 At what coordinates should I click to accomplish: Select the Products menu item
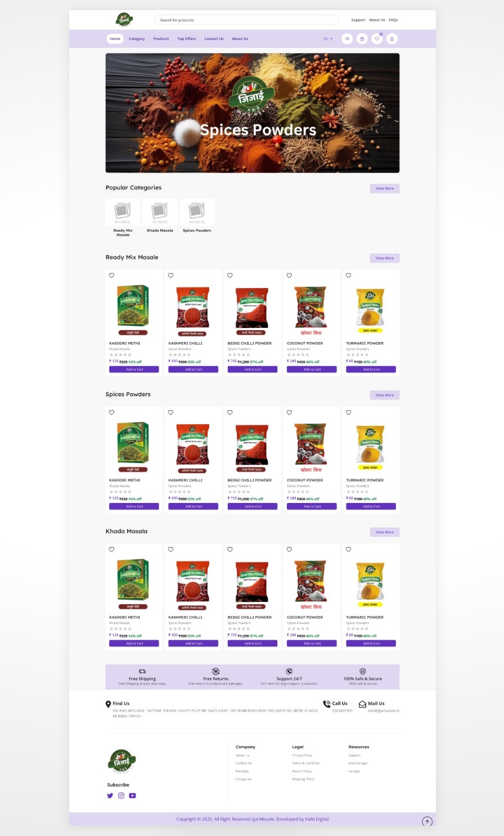(161, 39)
